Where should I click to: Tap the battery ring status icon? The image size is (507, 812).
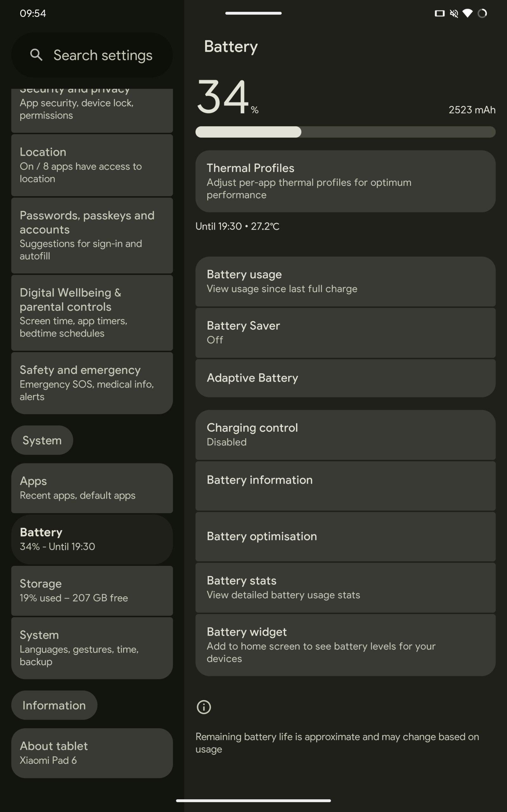coord(482,13)
